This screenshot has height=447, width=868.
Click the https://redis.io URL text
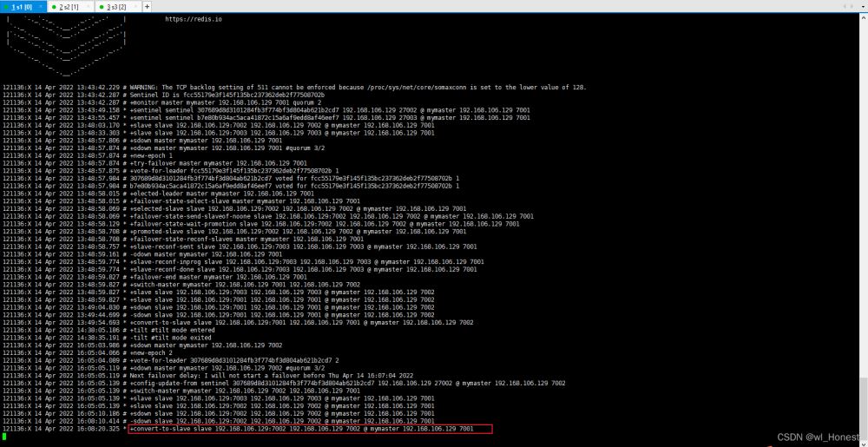194,19
